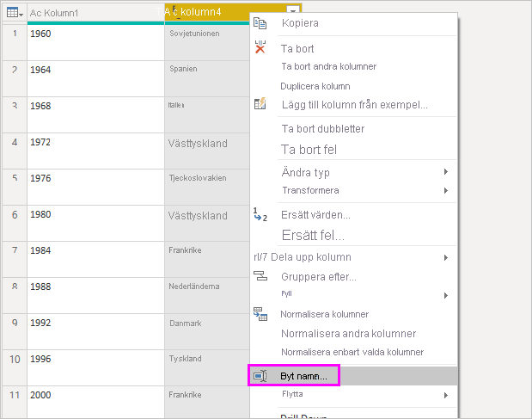Click the Ersätt värden icon
Screen dimensions: 532x419
click(260, 214)
